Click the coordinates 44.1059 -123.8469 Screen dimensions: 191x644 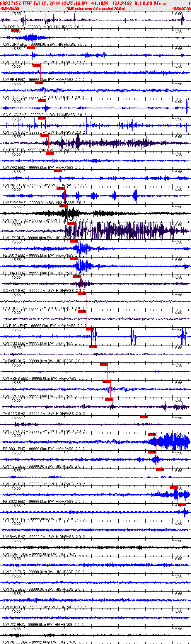[x=111, y=3]
